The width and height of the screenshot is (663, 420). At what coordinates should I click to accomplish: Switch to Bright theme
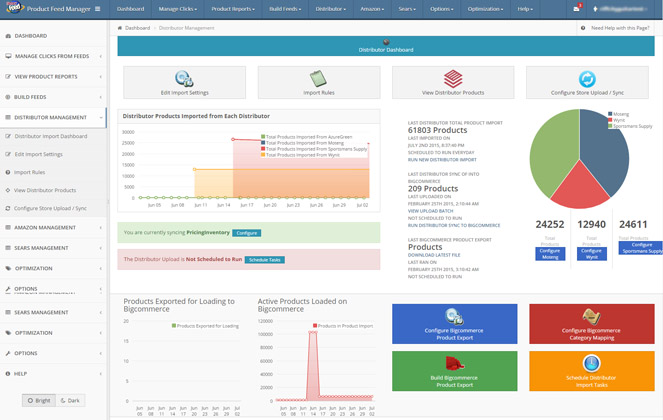(x=39, y=401)
